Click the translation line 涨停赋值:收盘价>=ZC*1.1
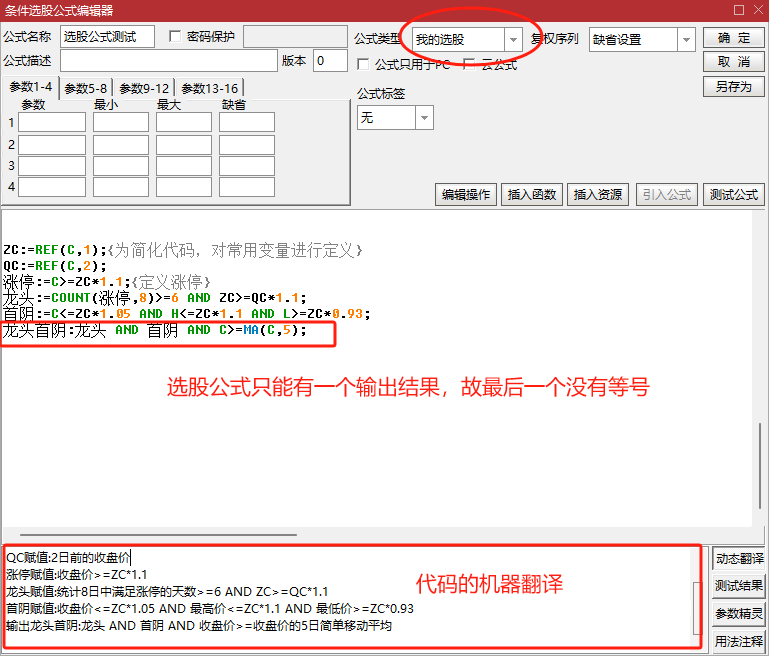Viewport: 769px width, 656px height. pyautogui.click(x=77, y=575)
